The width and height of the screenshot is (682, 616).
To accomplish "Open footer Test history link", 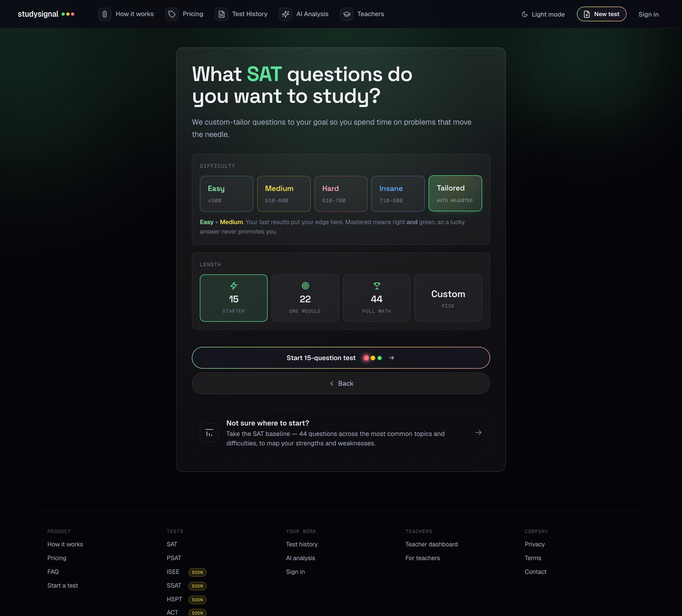I will [302, 544].
